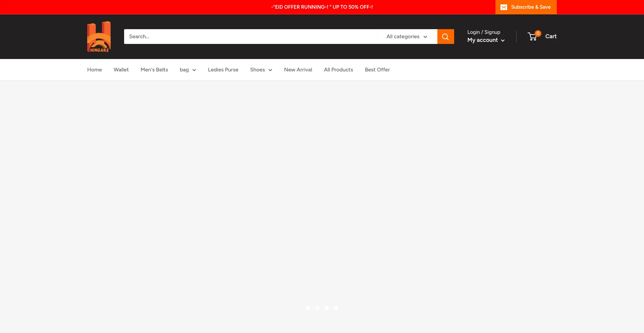Screen dimensions: 644x333
Task: Select the third slideshow dot
Action: (327, 308)
